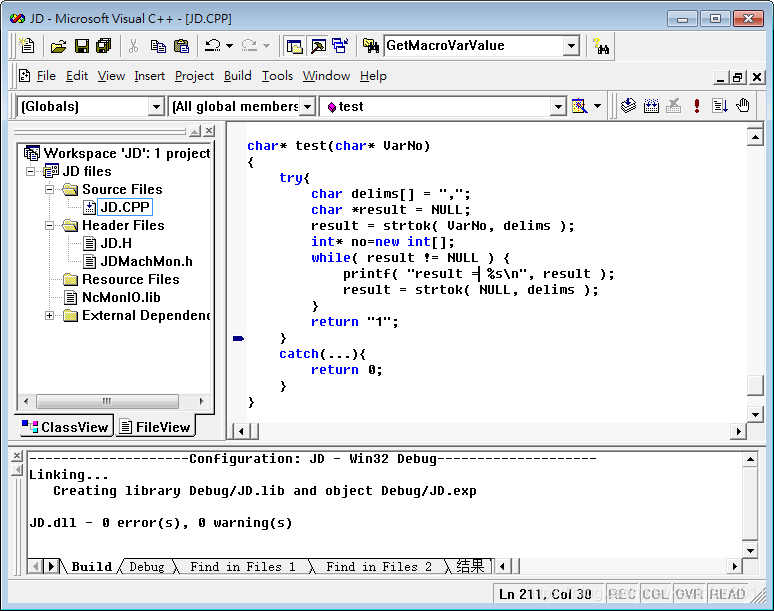Image resolution: width=774 pixels, height=611 pixels.
Task: Switch to the ClassView tab
Action: 66,427
